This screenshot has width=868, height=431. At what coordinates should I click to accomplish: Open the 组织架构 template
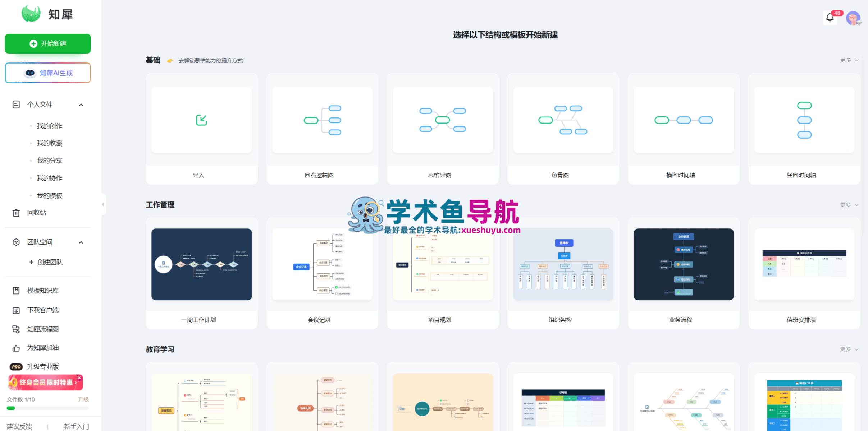(563, 273)
